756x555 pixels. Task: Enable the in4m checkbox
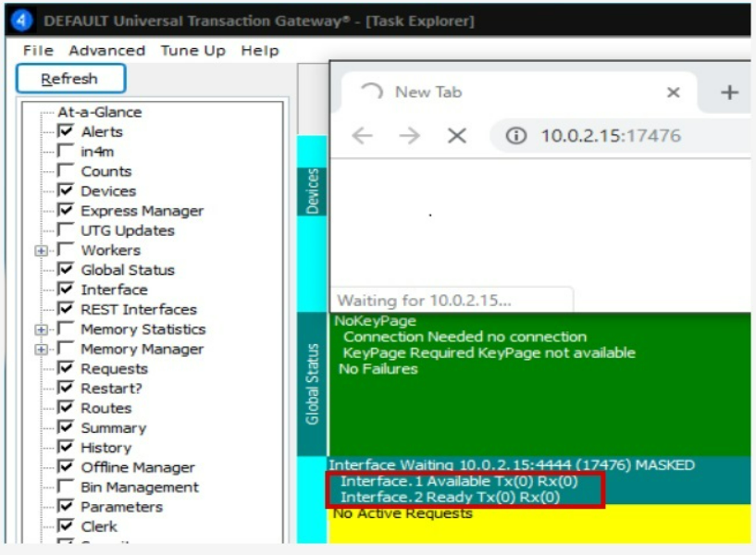[65, 151]
